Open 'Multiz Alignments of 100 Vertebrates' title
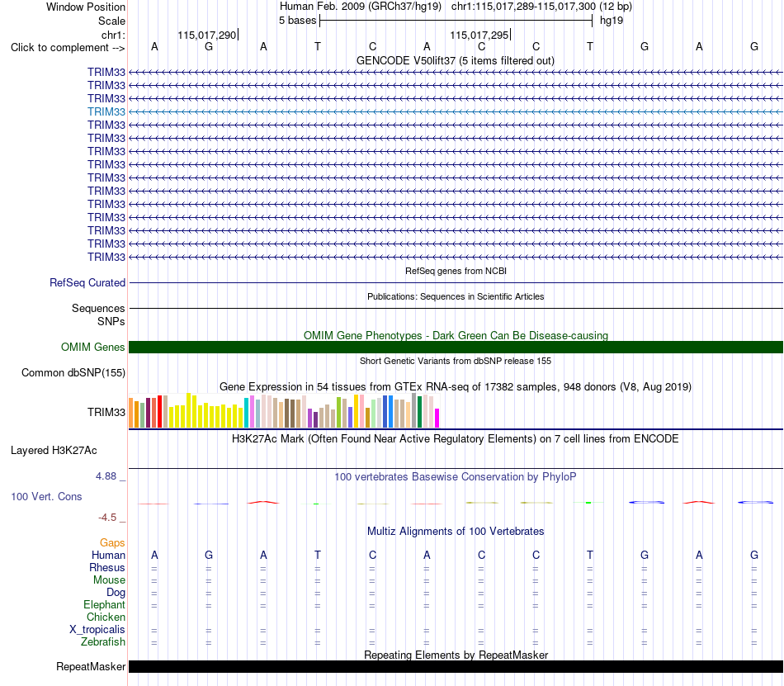 click(456, 531)
